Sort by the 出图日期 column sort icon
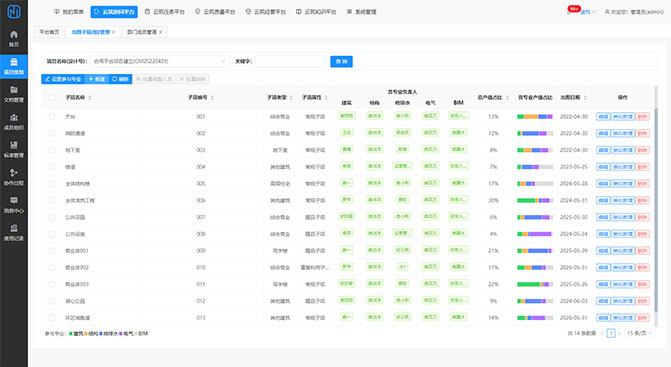671x367 pixels. point(585,98)
